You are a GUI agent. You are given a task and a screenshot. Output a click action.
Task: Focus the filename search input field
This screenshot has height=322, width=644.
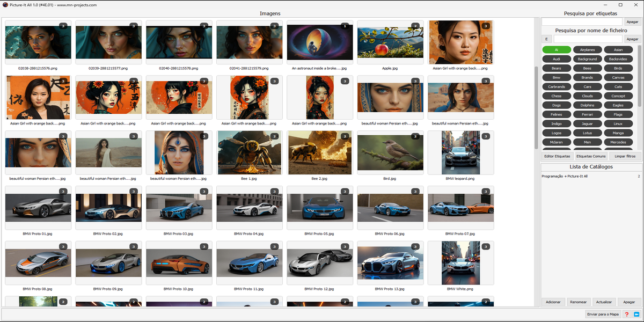588,39
